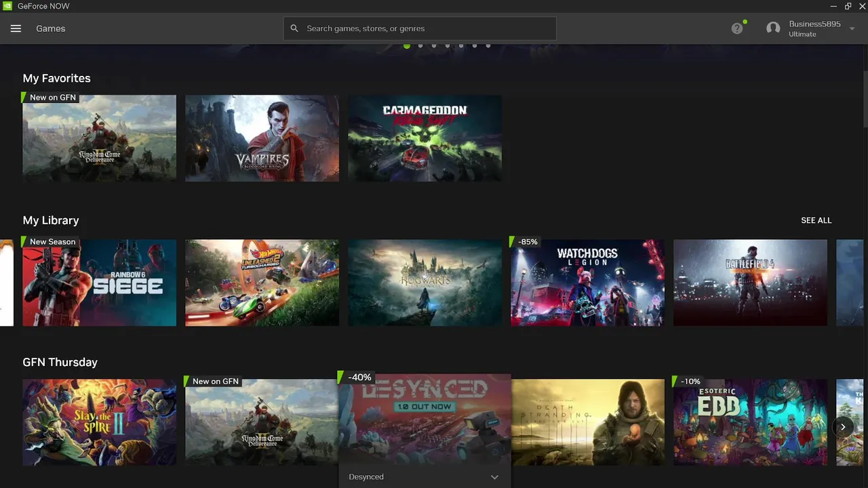868x488 pixels.
Task: Select third carousel page dot
Action: coord(434,45)
